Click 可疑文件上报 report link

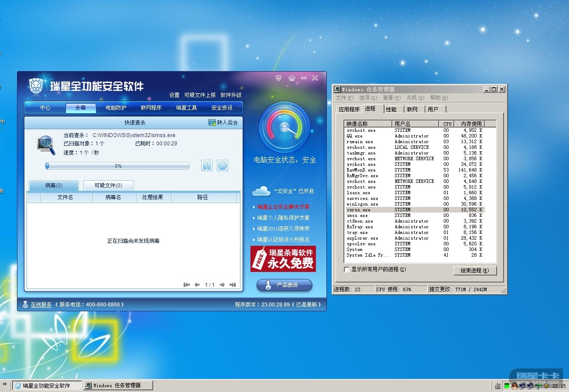point(200,95)
